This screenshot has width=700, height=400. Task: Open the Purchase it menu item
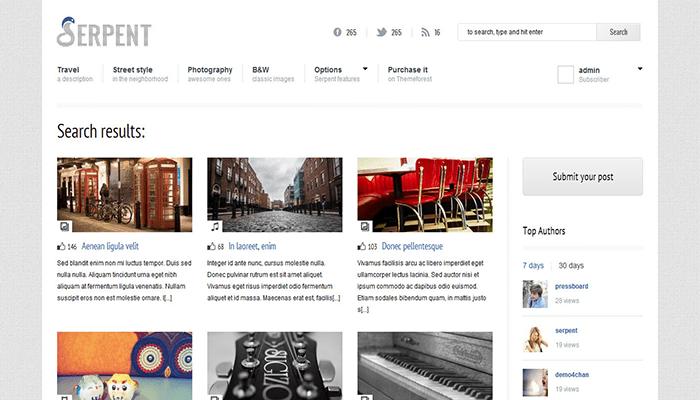tap(409, 74)
